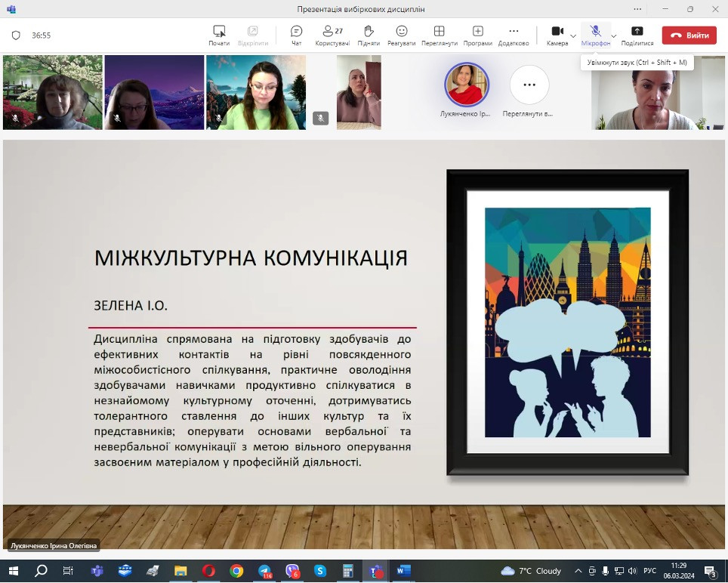Viewport: 728px width, 583px height.
Task: Open Telegram from the taskbar
Action: pos(264,571)
